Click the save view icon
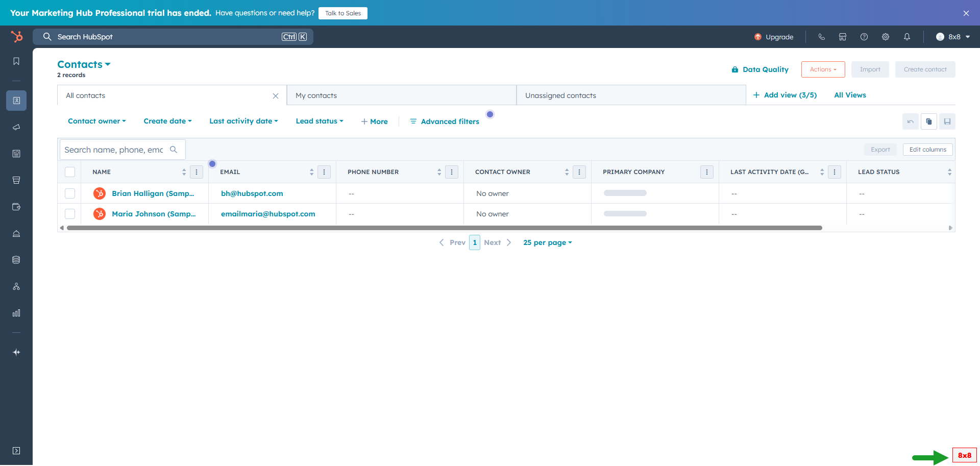This screenshot has height=466, width=980. (x=947, y=121)
